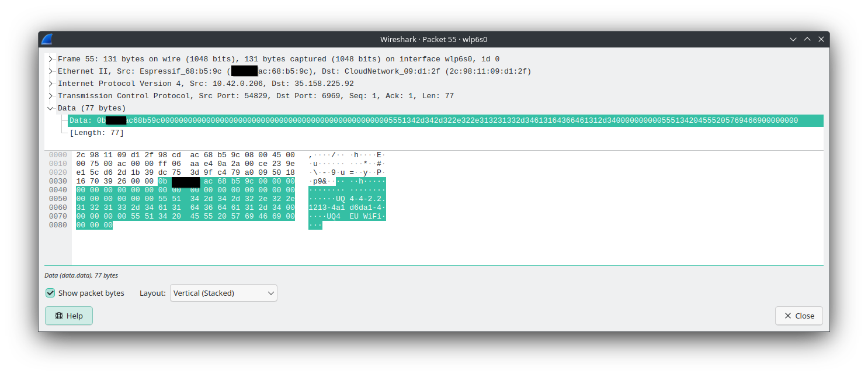868x377 pixels.
Task: Click offset 0010 in the hex dump
Action: 58,164
